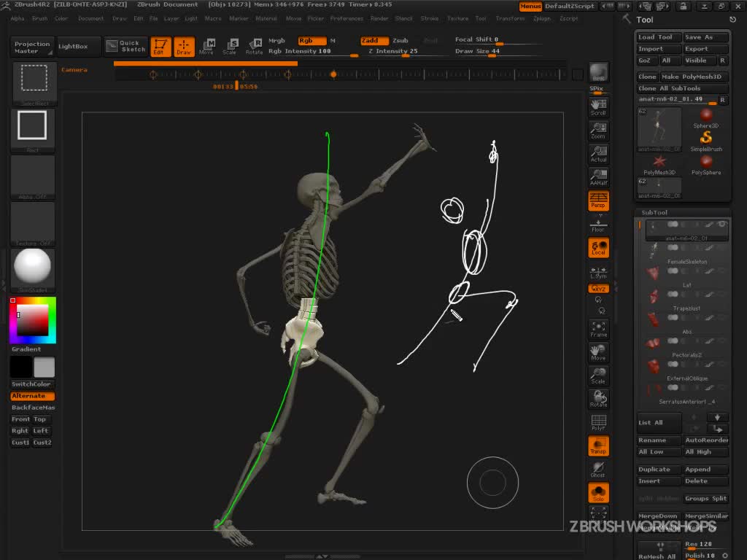Screen dimensions: 747x560
Task: Toggle Ghost transparency
Action: (x=598, y=470)
